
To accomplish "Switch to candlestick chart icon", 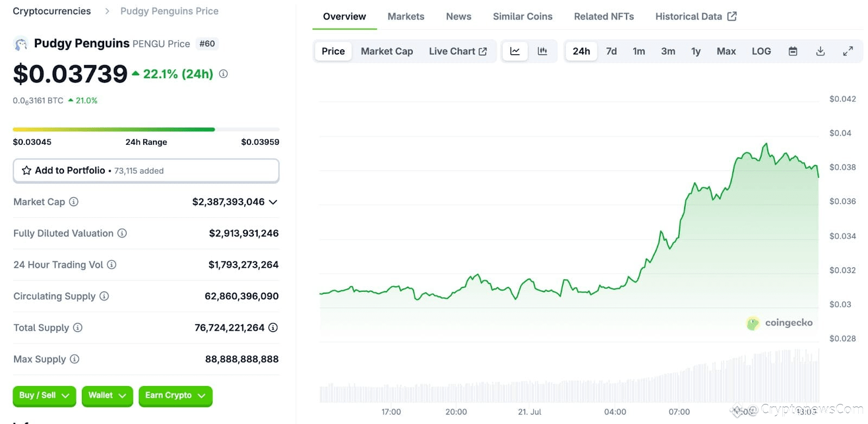I will point(542,51).
